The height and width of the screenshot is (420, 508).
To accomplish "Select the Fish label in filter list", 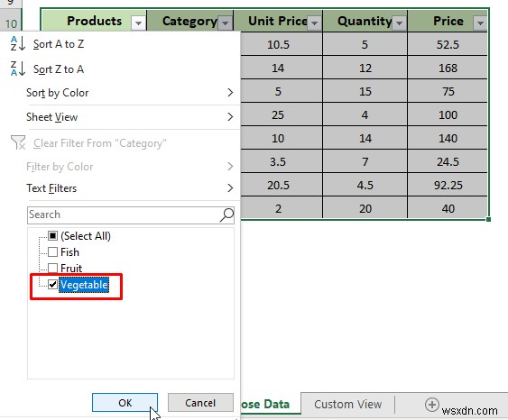I will click(69, 251).
